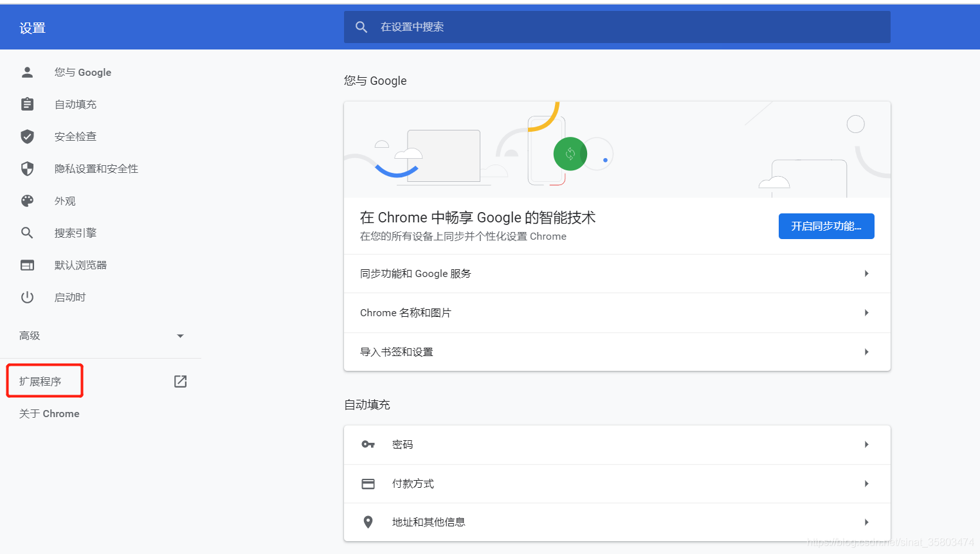Click the 开启同步功能 button
This screenshot has height=554, width=980.
pyautogui.click(x=826, y=226)
